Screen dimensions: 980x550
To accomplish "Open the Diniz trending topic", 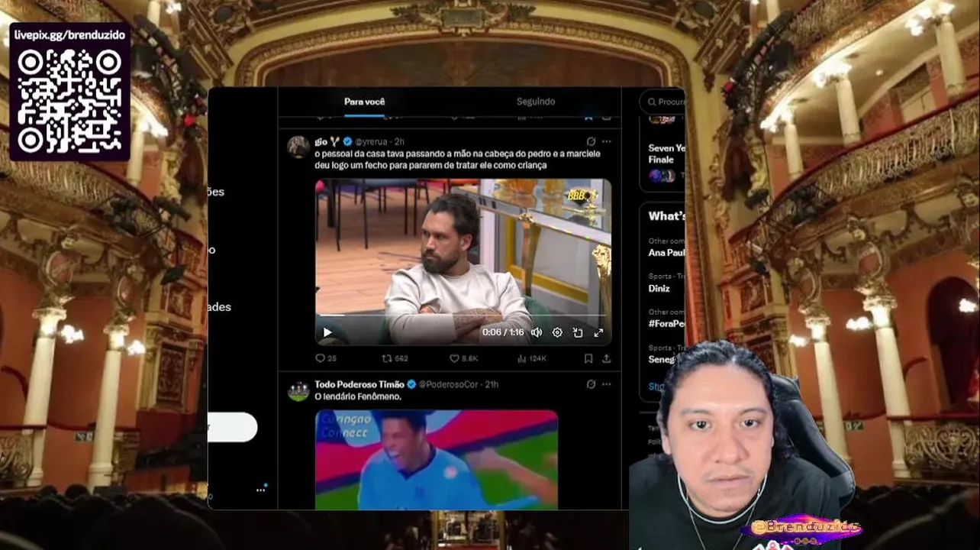I will [x=659, y=289].
